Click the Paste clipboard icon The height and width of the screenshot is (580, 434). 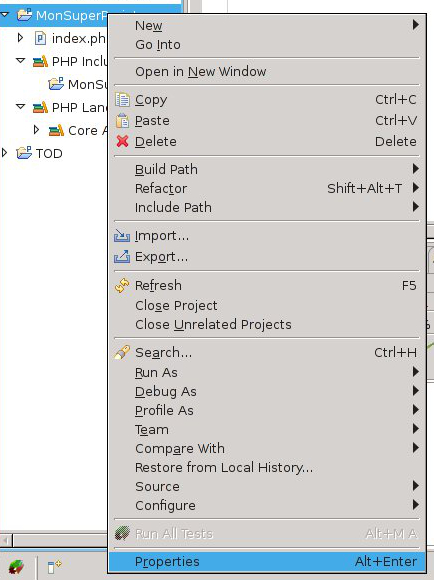pos(122,121)
